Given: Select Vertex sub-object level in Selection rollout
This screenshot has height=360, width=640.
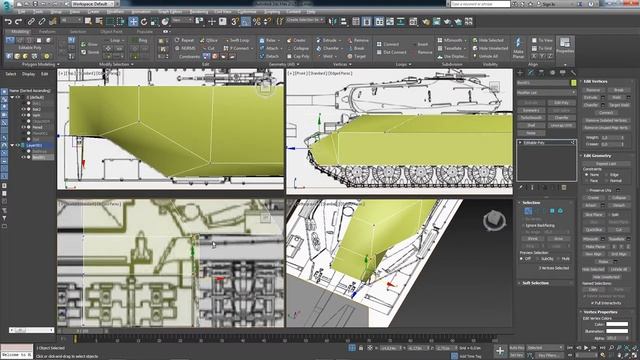Looking at the screenshot, I should point(528,211).
